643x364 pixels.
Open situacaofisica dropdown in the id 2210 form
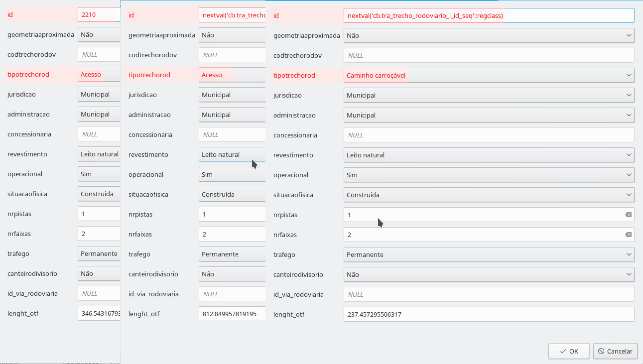99,194
